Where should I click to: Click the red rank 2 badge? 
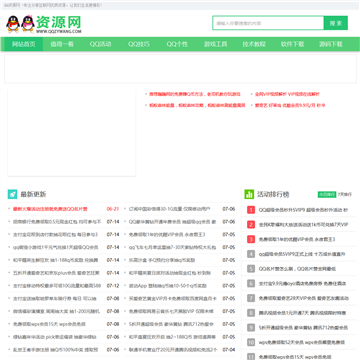pos(251,225)
